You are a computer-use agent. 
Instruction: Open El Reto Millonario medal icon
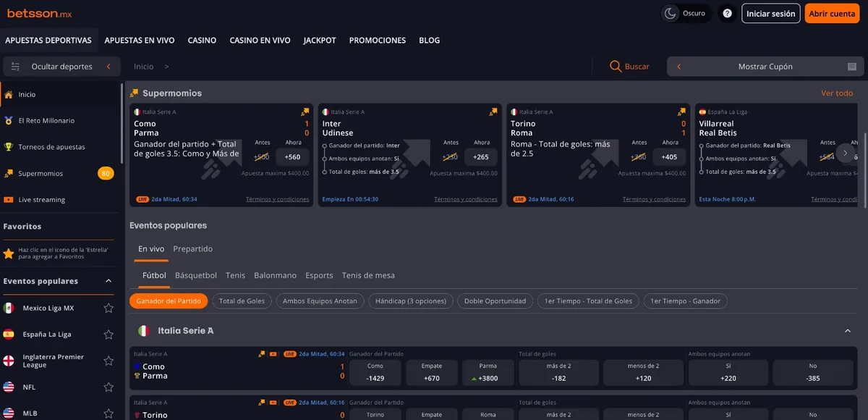click(8, 121)
